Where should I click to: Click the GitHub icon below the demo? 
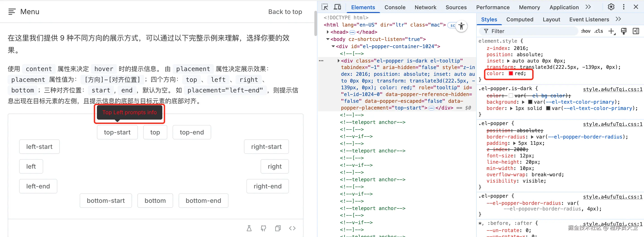[263, 228]
